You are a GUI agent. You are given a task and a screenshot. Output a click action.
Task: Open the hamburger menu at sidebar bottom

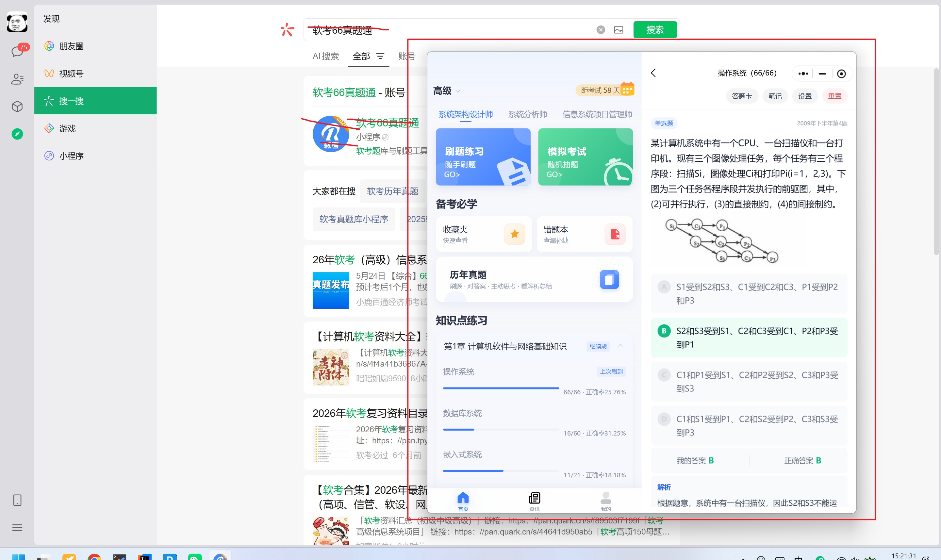(17, 528)
